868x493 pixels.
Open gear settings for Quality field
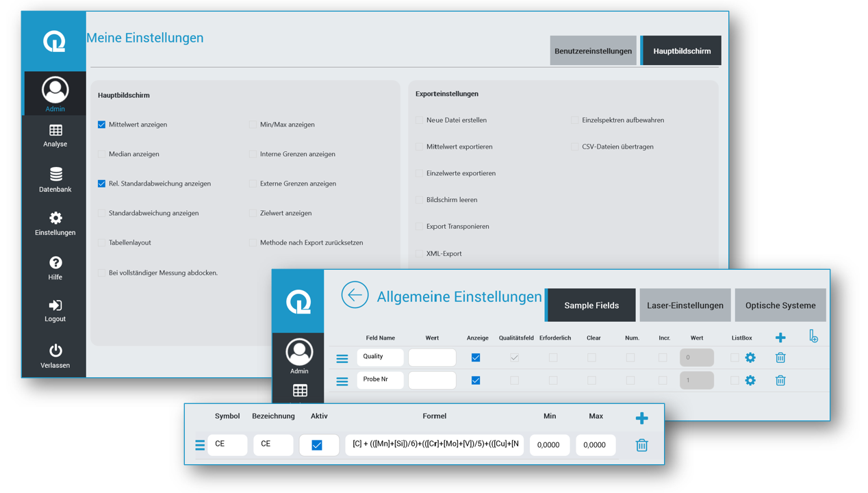pyautogui.click(x=750, y=357)
